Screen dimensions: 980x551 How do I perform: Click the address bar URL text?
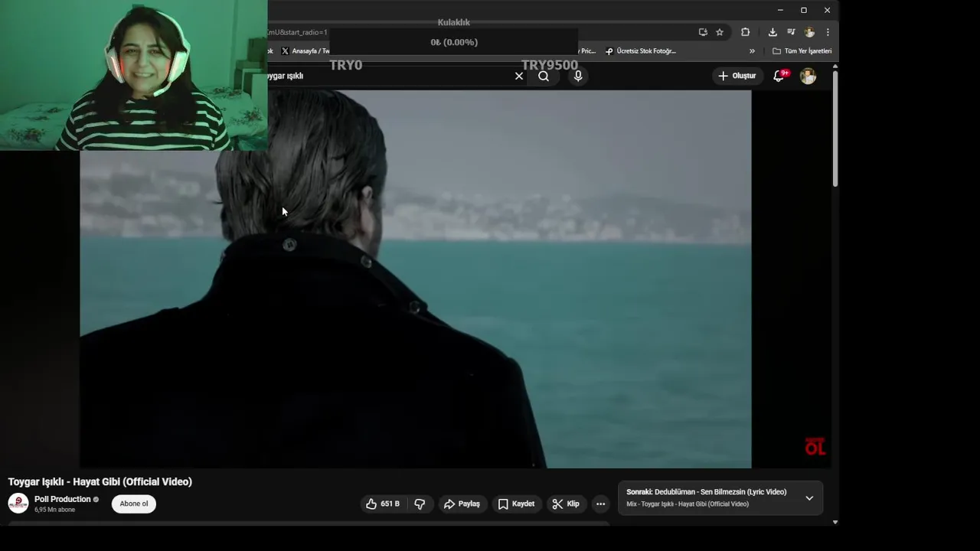point(298,32)
